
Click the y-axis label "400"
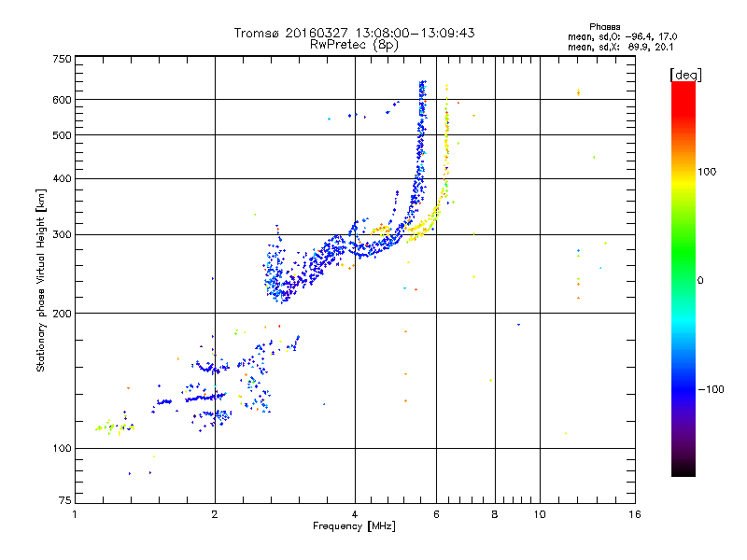[63, 179]
